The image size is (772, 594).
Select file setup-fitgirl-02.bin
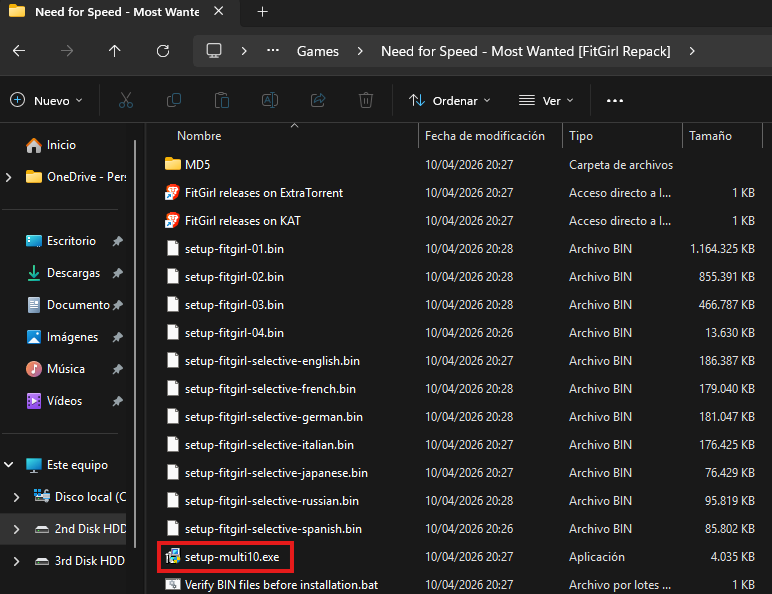tap(234, 277)
